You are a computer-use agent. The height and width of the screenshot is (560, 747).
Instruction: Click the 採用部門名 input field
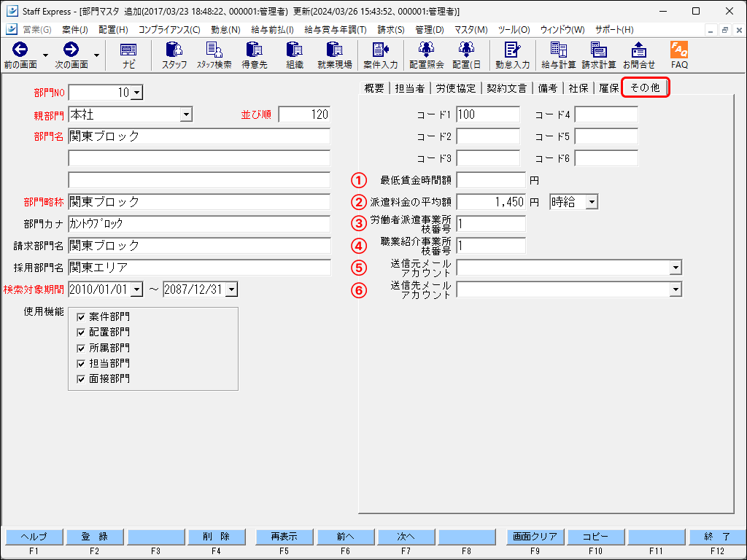199,267
